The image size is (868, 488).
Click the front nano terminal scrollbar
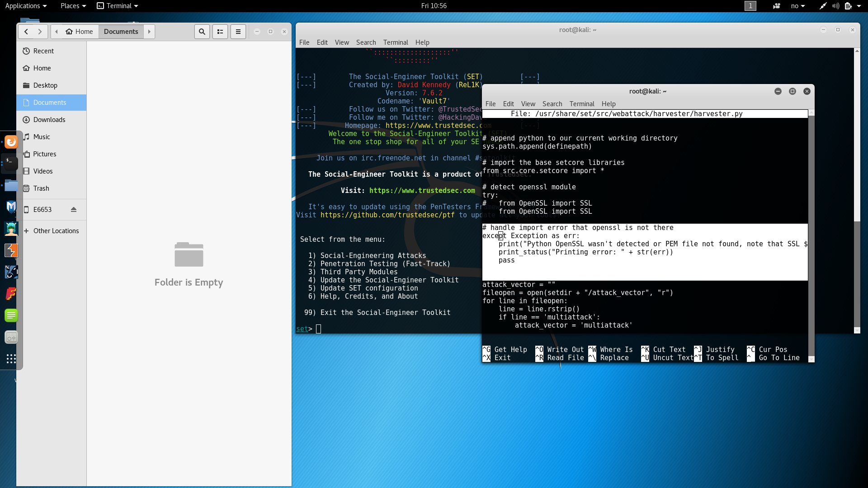811,235
